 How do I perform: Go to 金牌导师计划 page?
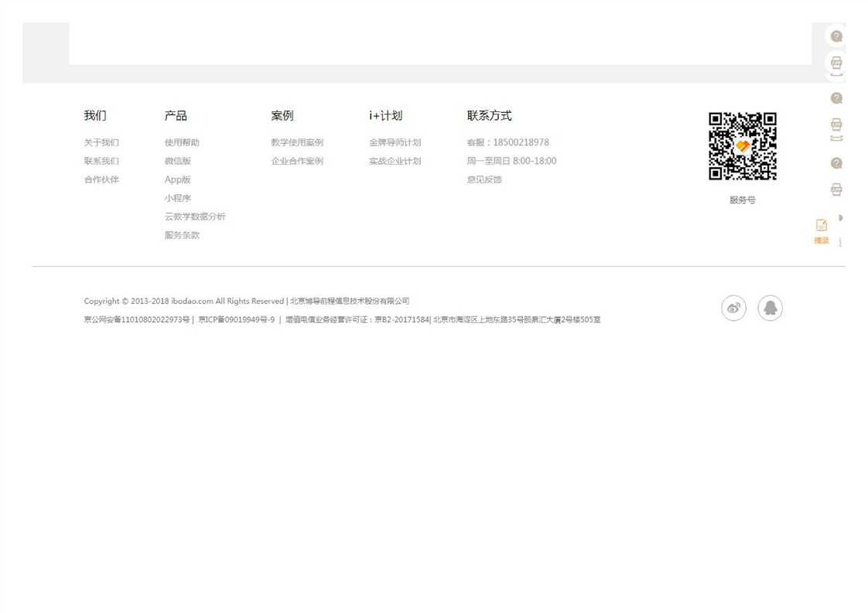[x=395, y=143]
